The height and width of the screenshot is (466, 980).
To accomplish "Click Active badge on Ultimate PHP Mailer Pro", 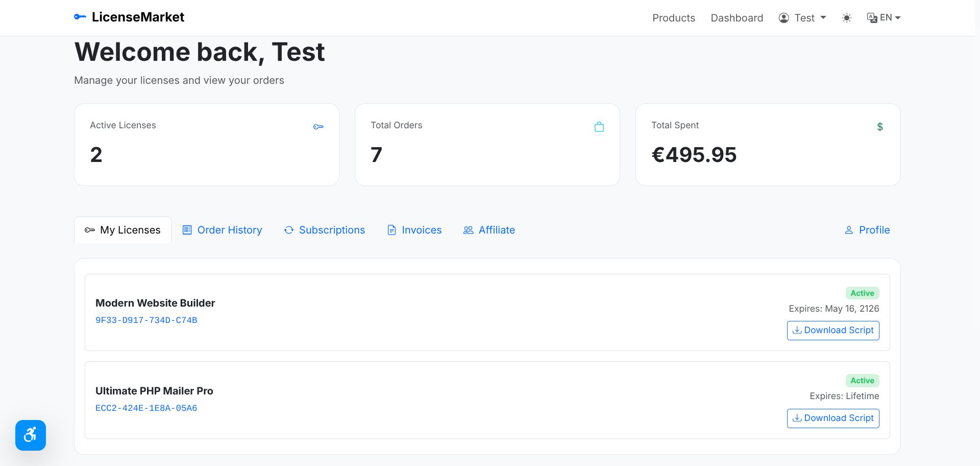I will [863, 381].
